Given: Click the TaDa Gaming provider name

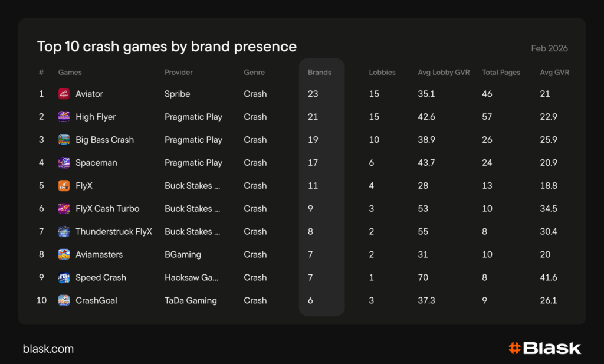Looking at the screenshot, I should 191,301.
